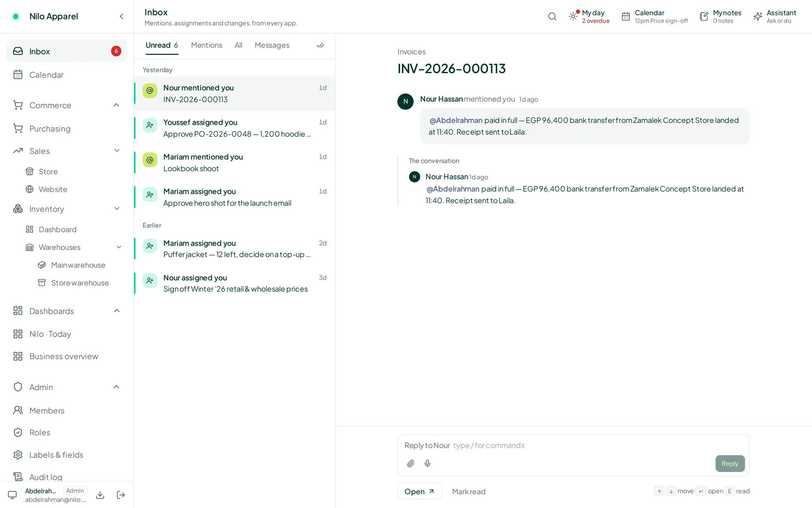The height and width of the screenshot is (508, 812).
Task: Click the download icon in the user bar
Action: (x=100, y=495)
